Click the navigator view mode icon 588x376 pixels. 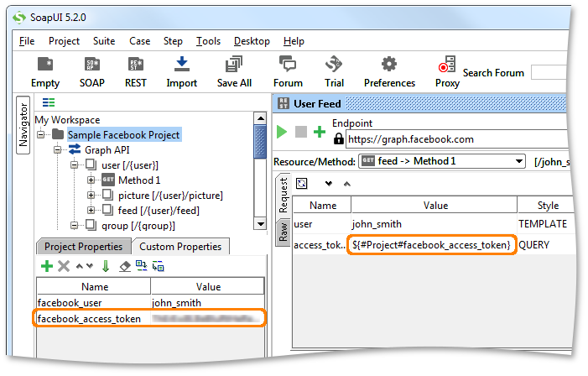coord(49,102)
